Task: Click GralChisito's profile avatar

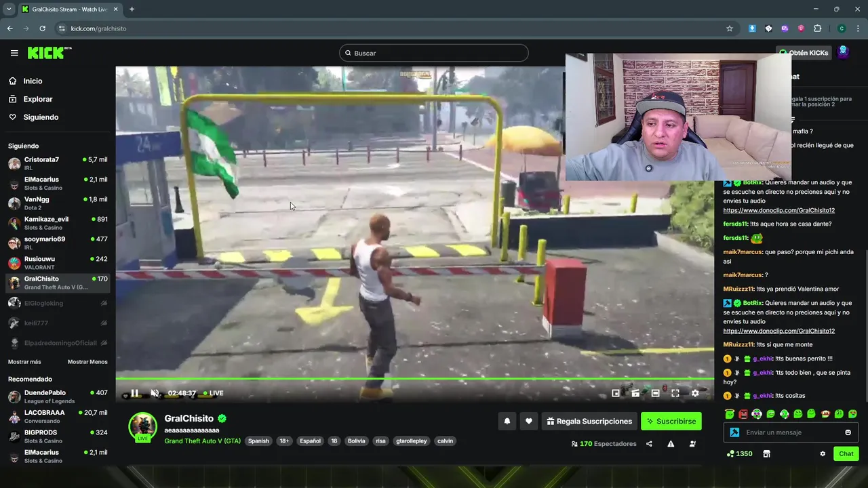Action: pyautogui.click(x=143, y=427)
